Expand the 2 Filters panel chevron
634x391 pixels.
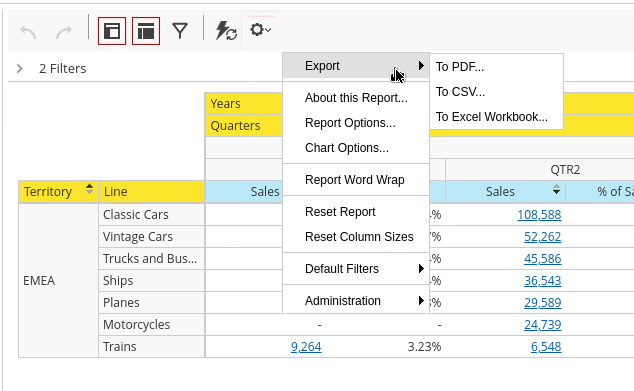coord(19,68)
